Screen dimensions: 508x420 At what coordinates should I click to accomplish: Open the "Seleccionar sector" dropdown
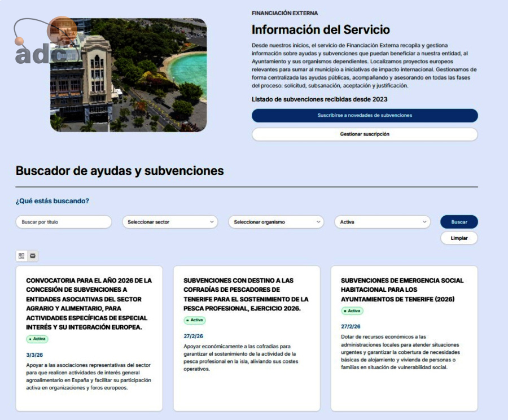point(169,222)
